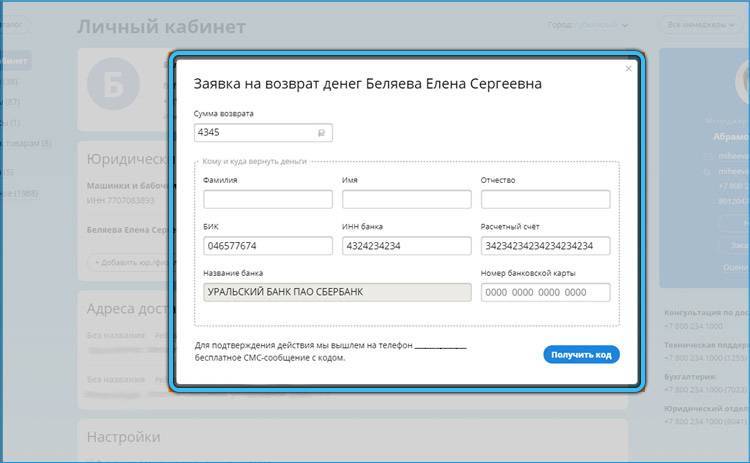The height and width of the screenshot is (463, 750).
Task: Click the Личный кабинет page heading
Action: [162, 27]
